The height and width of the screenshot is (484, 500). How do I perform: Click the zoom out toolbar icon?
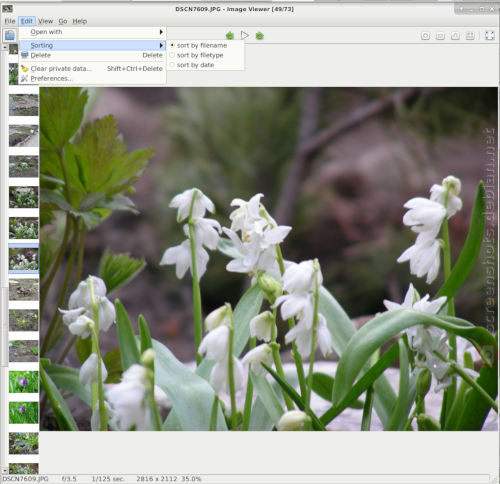[440, 36]
